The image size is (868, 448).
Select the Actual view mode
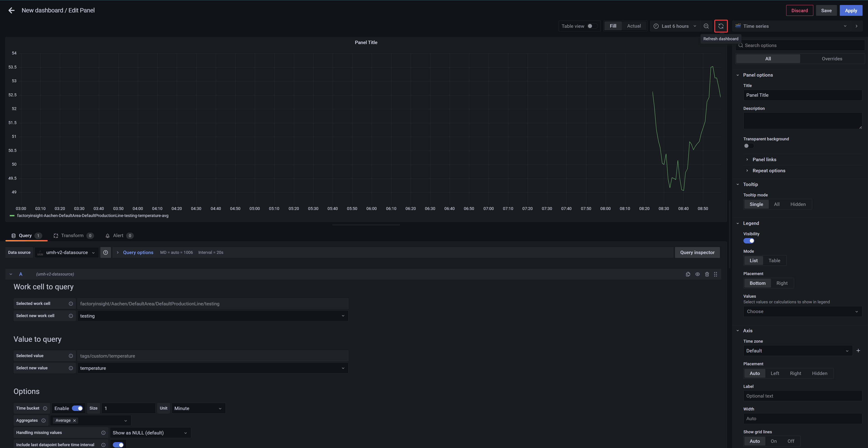tap(634, 26)
